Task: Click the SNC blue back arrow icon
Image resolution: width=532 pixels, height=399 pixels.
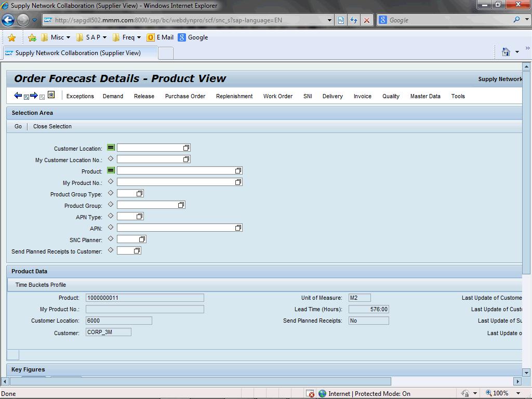Action: pos(18,96)
